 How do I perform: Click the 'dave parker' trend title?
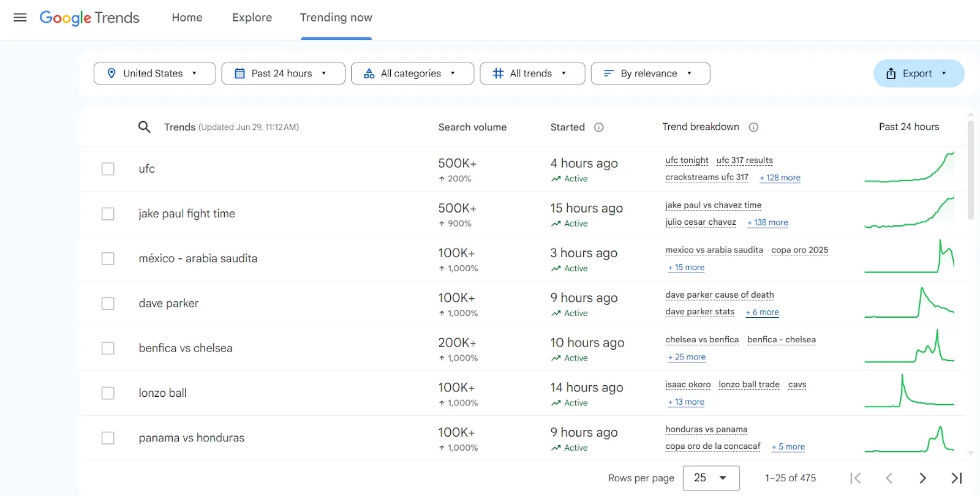[x=168, y=303]
